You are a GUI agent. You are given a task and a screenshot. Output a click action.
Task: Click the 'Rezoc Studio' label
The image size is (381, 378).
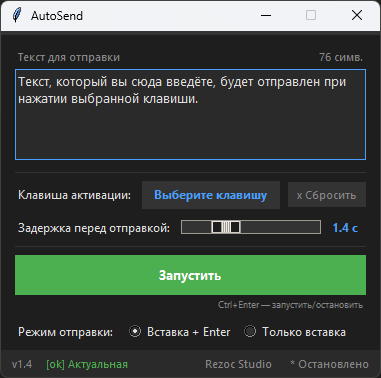coord(238,364)
